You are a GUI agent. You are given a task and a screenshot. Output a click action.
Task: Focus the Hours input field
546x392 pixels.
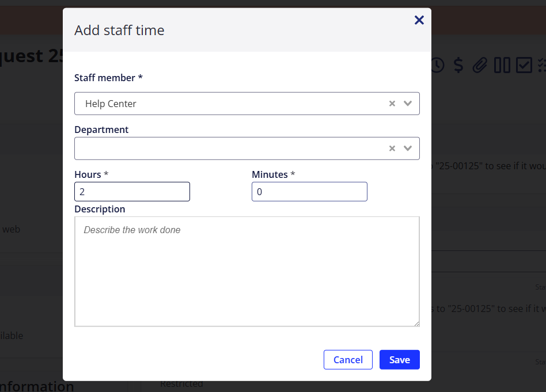[132, 192]
